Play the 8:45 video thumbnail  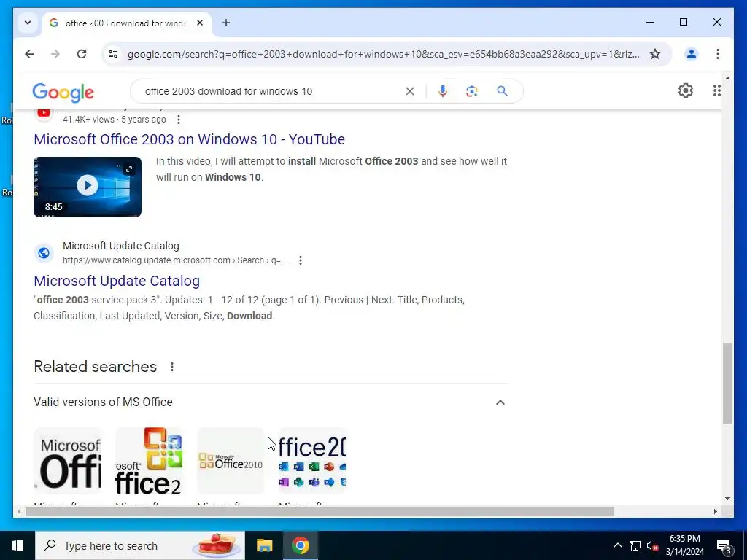(x=88, y=187)
